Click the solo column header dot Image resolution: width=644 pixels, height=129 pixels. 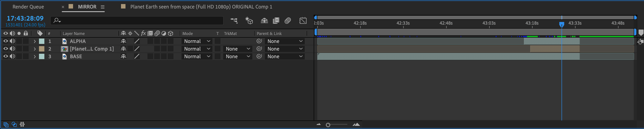tap(19, 34)
